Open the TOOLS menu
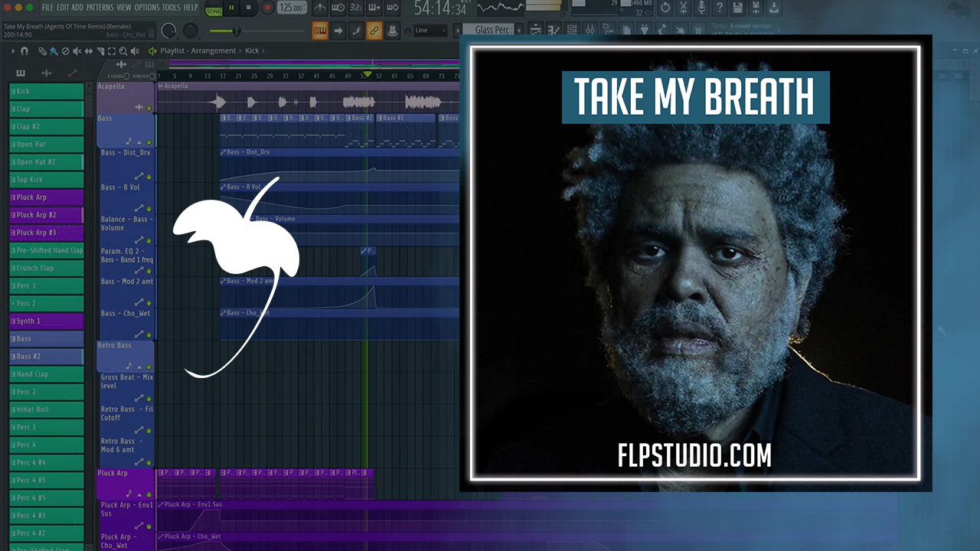The height and width of the screenshot is (551, 980). coord(171,8)
